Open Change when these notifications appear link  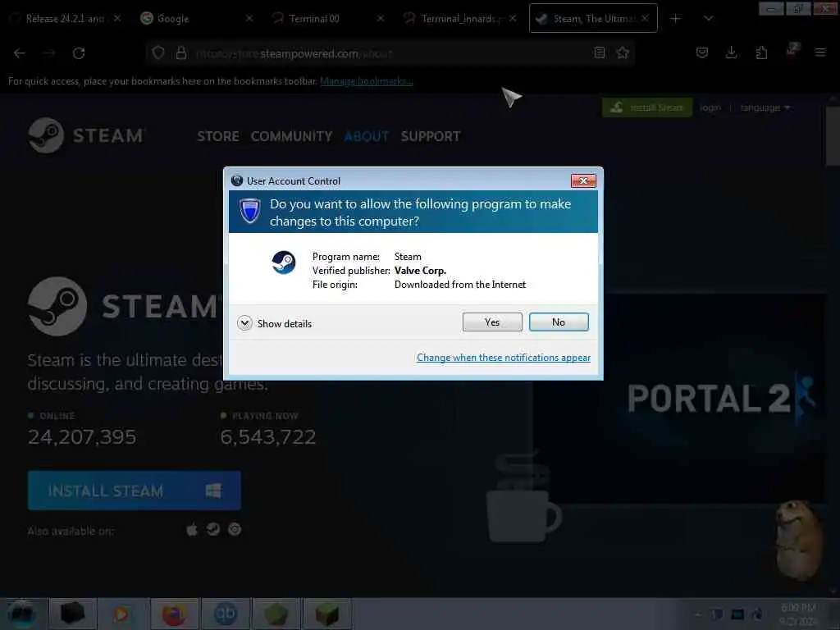(x=504, y=358)
